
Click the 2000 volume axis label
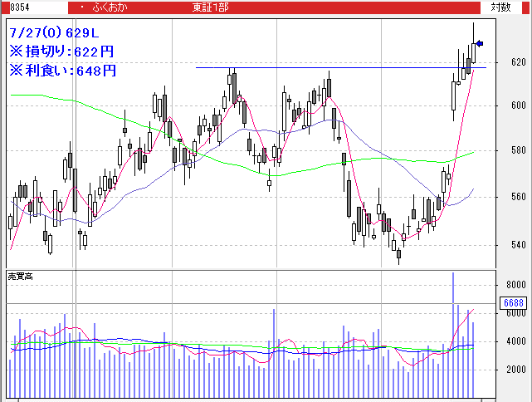(x=515, y=370)
